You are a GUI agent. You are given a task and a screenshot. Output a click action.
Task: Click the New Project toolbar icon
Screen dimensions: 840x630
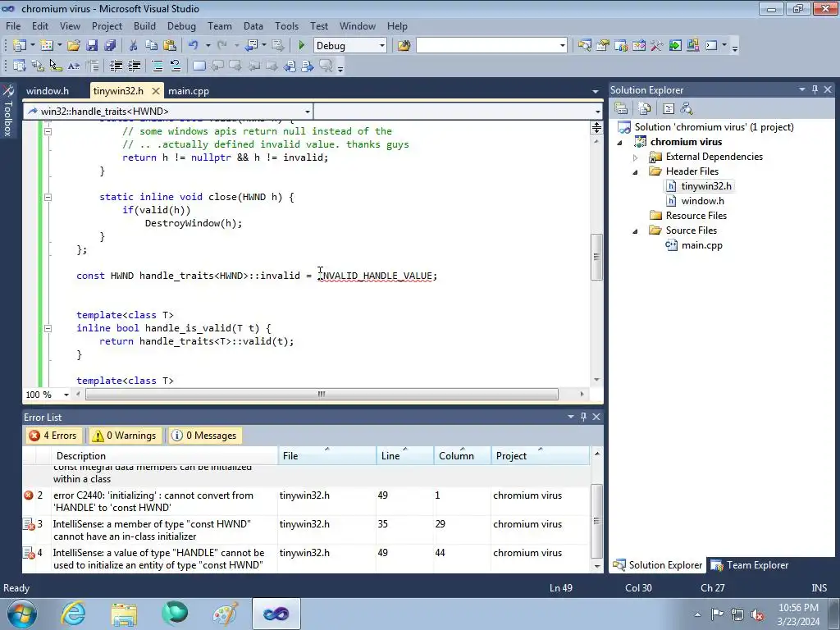pyautogui.click(x=19, y=46)
